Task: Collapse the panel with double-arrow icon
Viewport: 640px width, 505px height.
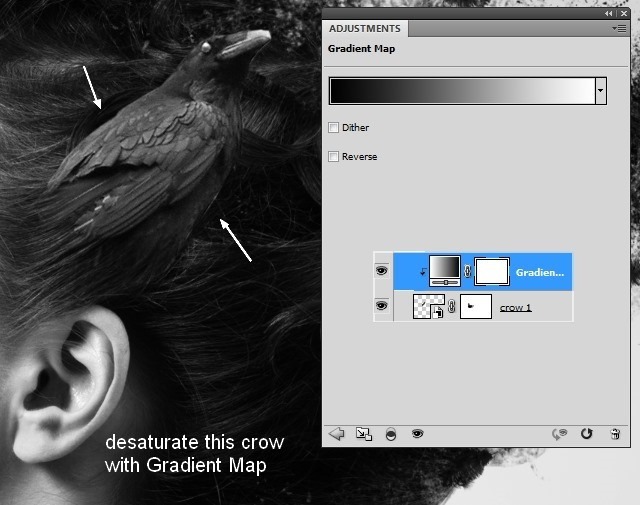Action: pos(609,13)
